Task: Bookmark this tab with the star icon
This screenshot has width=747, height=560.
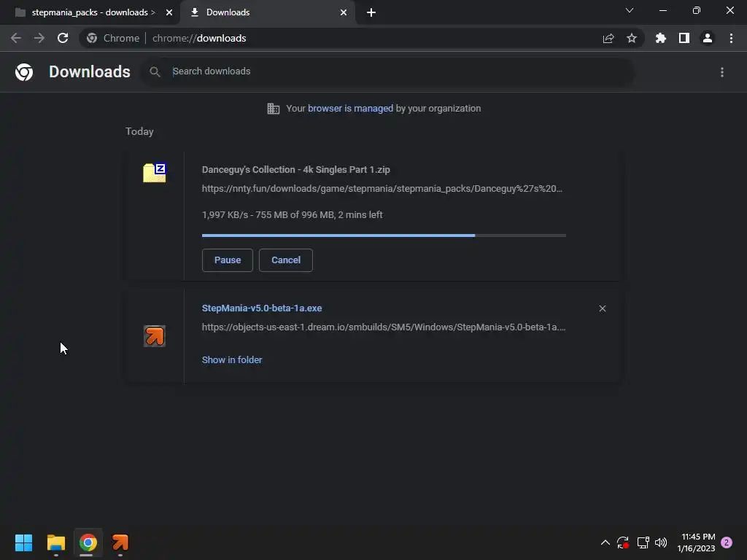Action: 632,38
